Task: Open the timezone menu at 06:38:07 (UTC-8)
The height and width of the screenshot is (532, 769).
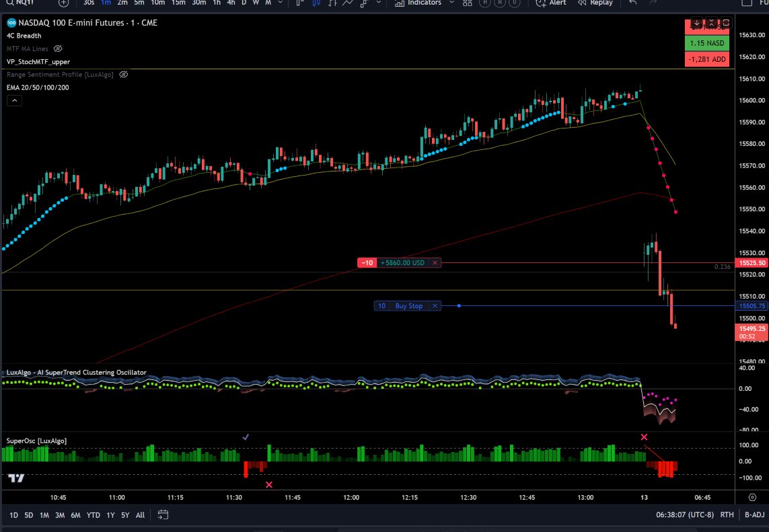Action: point(685,515)
